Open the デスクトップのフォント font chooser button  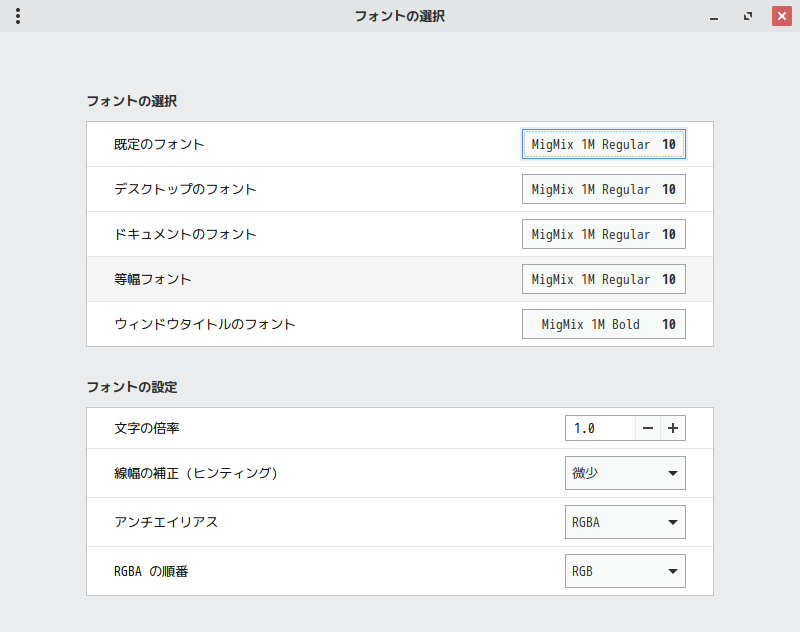(604, 189)
